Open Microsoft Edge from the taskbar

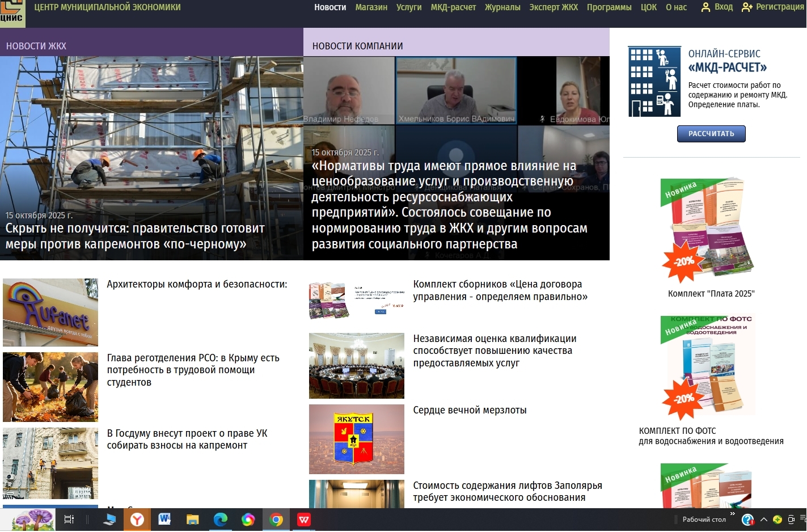point(220,520)
